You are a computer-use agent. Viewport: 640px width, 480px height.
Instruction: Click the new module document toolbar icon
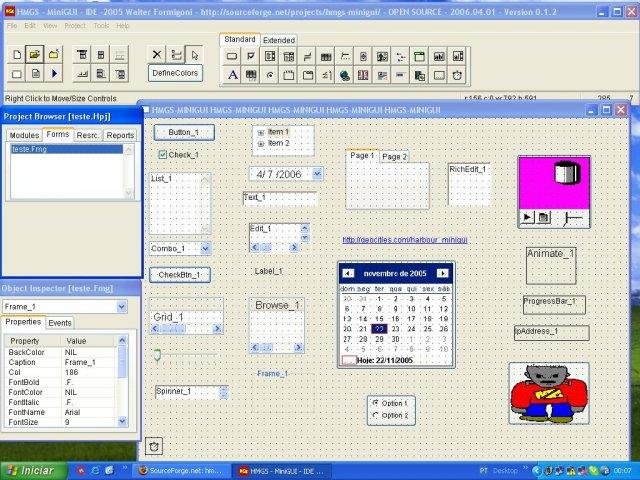[36, 73]
